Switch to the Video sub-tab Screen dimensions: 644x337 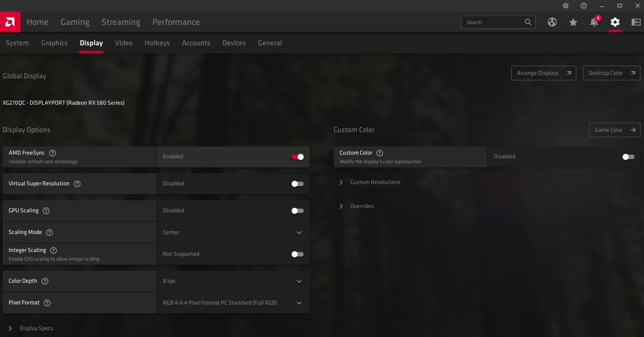[x=124, y=43]
